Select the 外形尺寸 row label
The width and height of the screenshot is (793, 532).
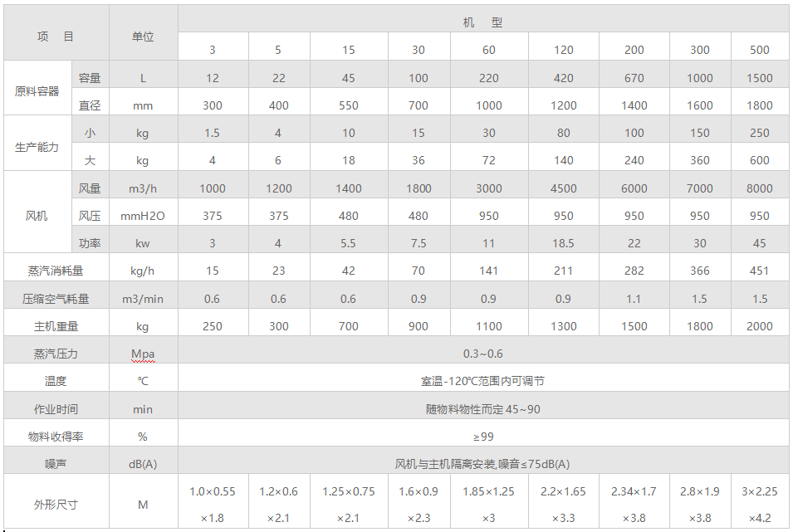click(56, 505)
